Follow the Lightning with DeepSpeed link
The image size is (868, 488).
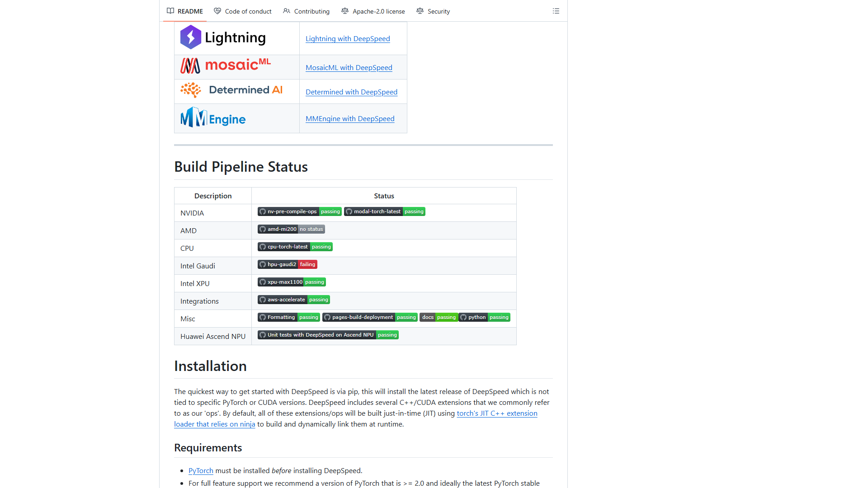click(x=348, y=39)
